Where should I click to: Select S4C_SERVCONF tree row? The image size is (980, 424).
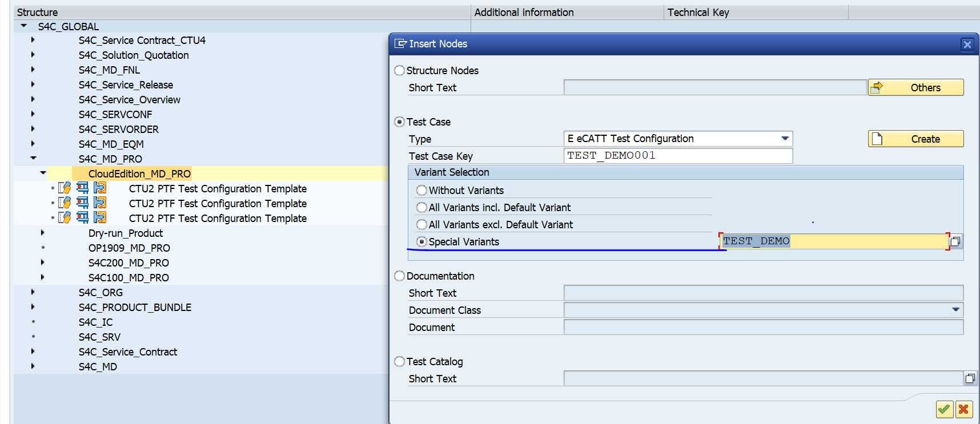point(115,115)
